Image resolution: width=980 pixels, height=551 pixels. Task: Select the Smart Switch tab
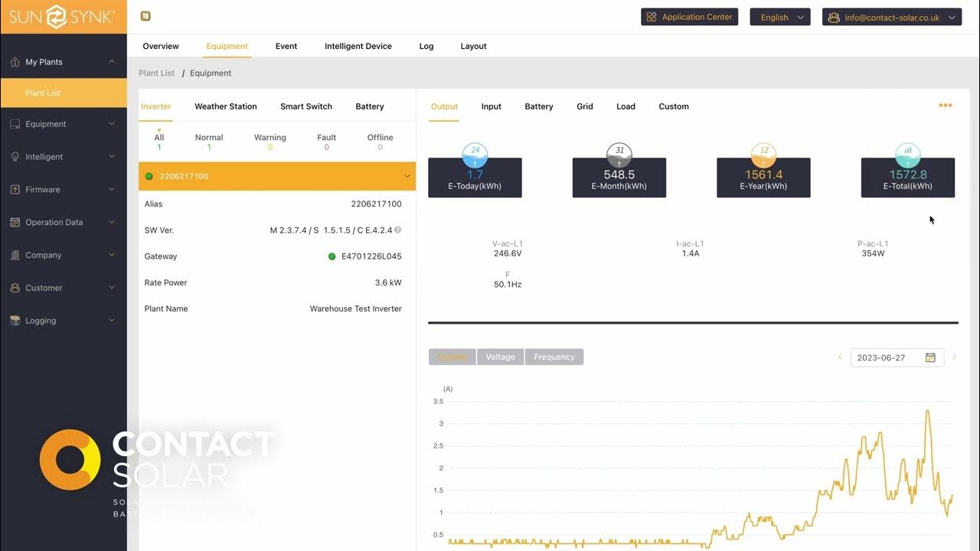[x=306, y=106]
